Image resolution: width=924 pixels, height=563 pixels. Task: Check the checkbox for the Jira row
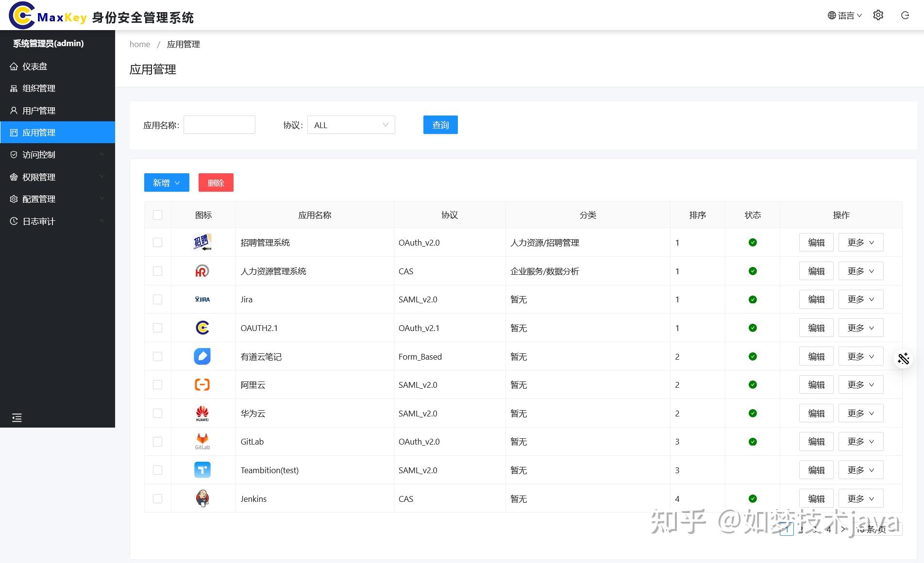[x=157, y=299]
